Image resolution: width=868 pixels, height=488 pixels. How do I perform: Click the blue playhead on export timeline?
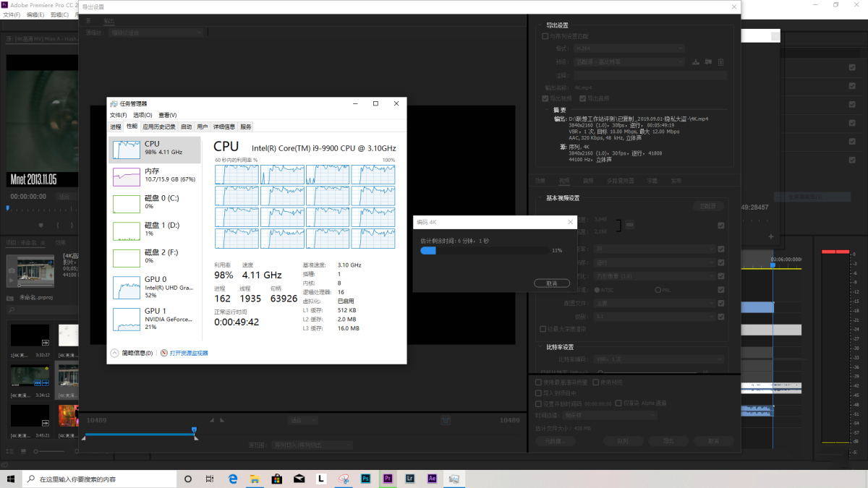[x=194, y=431]
